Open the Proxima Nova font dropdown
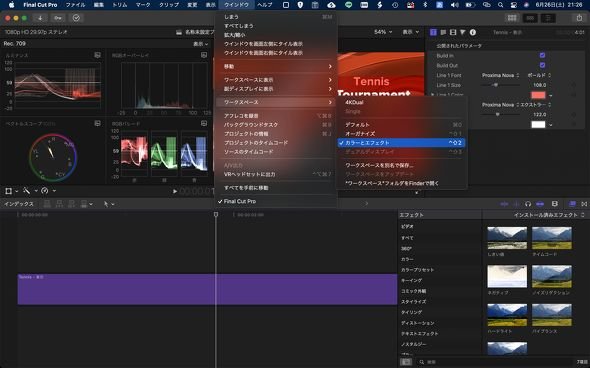The height and width of the screenshot is (368, 590). pos(500,75)
